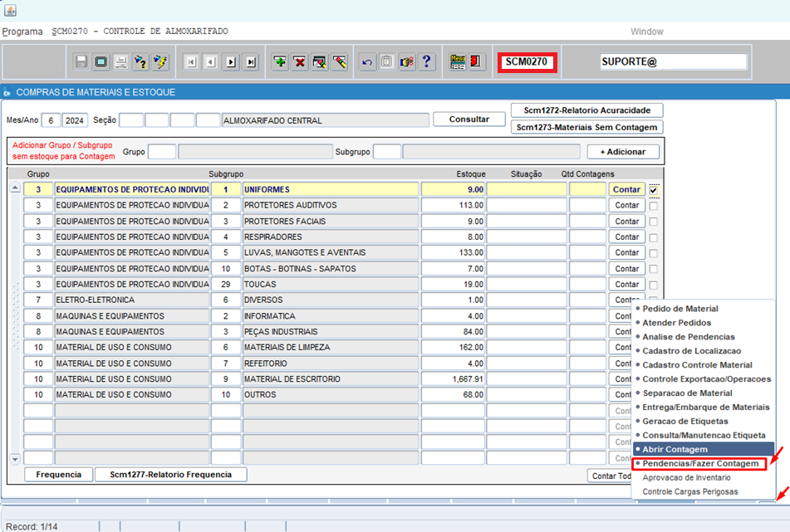Click the + Adicionar button

tap(623, 152)
